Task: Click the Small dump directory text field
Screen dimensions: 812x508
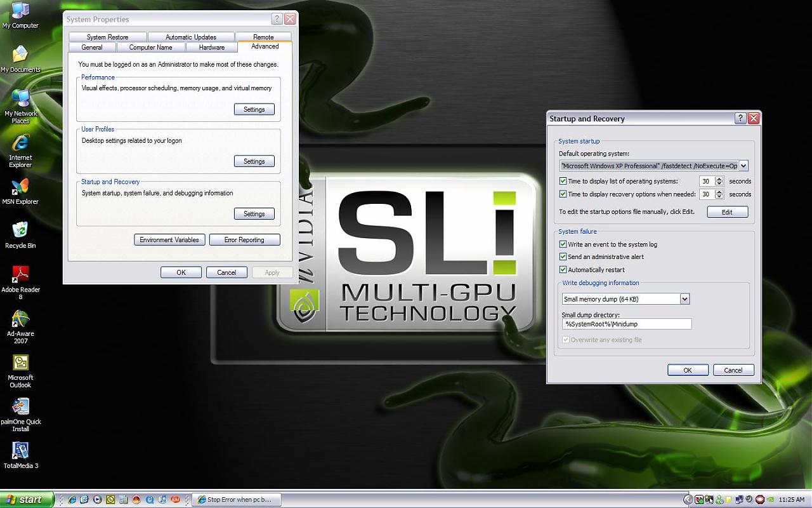Action: click(626, 324)
